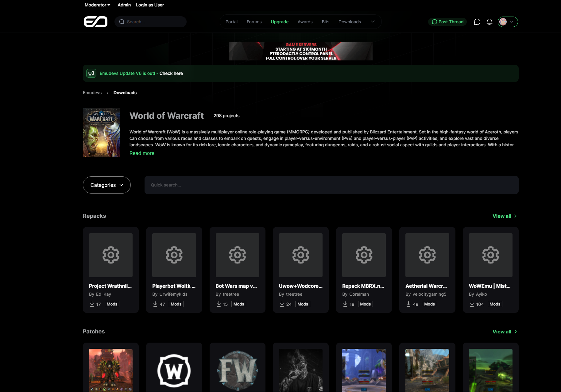Open the Categories dropdown

(106, 185)
